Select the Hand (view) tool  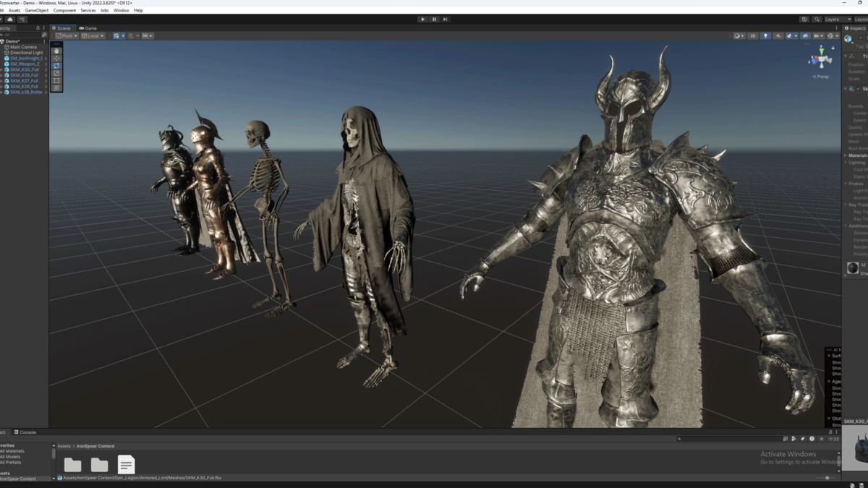pyautogui.click(x=57, y=51)
